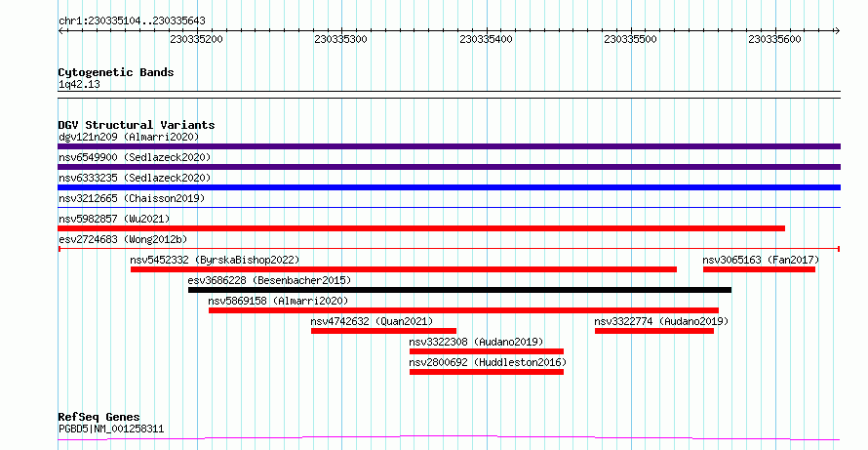Click the nsv5452332 red variant bar
The height and width of the screenshot is (450, 868).
(404, 269)
